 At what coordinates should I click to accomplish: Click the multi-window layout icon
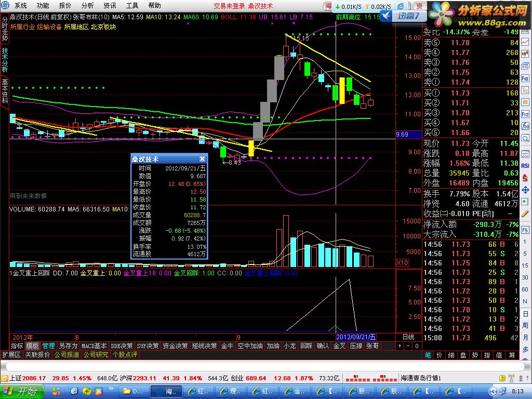click(x=525, y=66)
